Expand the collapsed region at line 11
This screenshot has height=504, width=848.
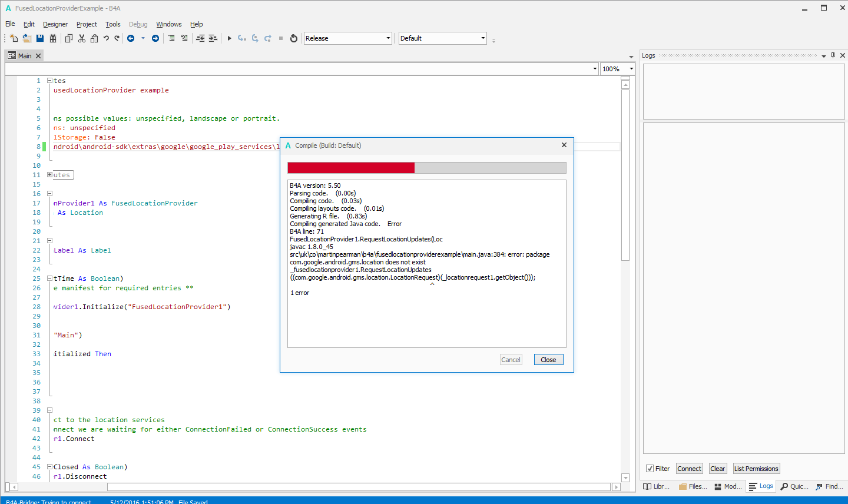click(x=50, y=175)
